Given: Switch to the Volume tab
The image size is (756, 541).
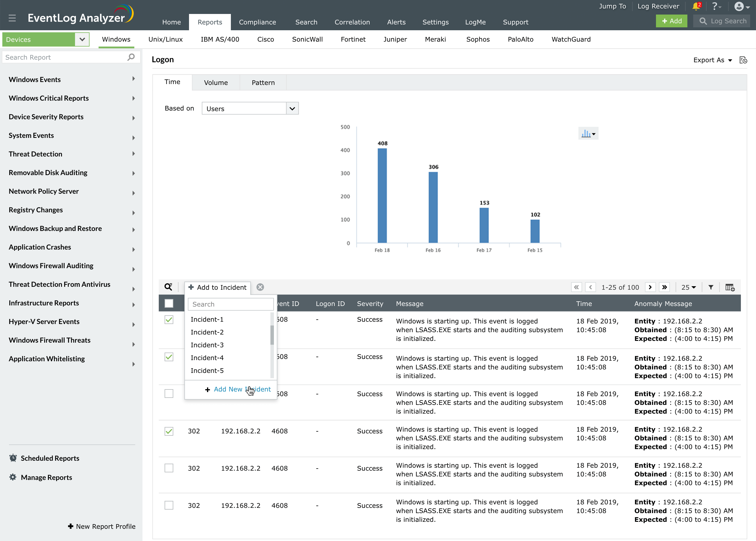Looking at the screenshot, I should point(216,83).
